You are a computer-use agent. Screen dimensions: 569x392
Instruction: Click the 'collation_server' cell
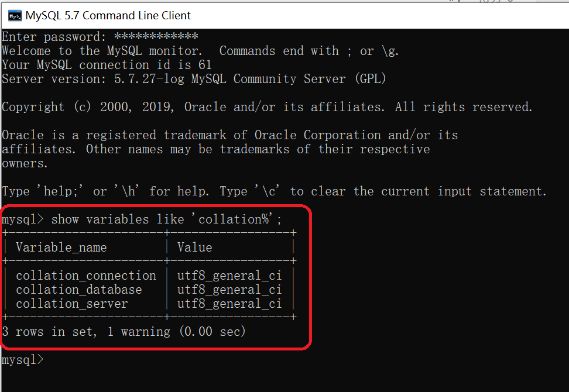click(x=72, y=304)
